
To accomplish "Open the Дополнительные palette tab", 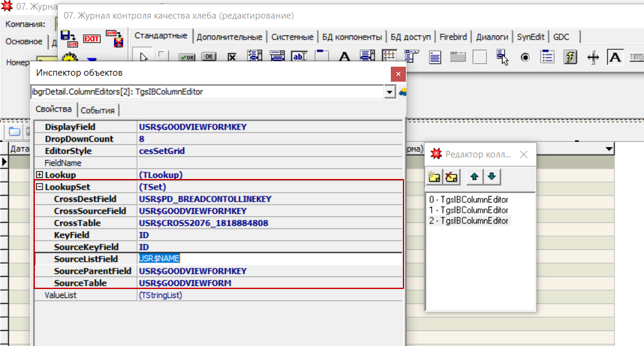I will 229,37.
